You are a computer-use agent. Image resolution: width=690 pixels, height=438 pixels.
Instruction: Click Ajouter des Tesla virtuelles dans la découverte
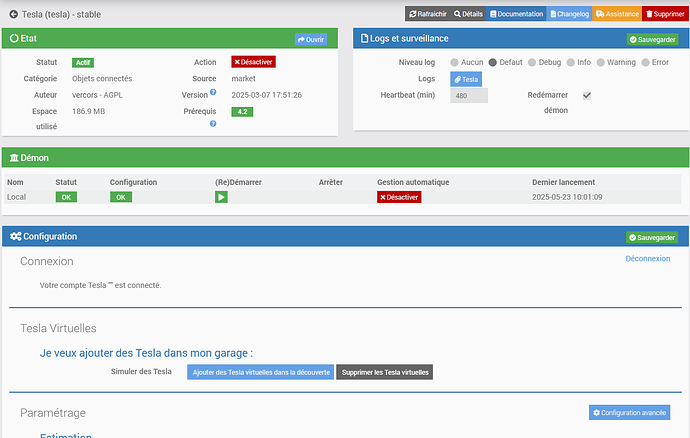pyautogui.click(x=261, y=372)
